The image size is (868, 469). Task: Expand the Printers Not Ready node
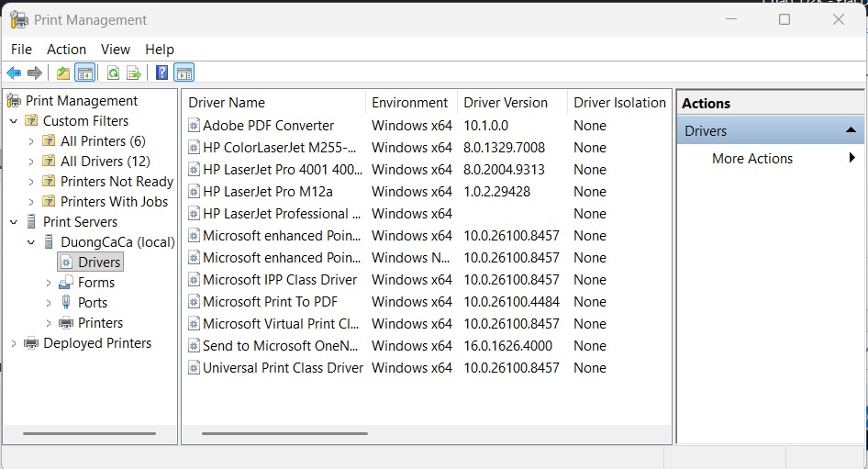tap(31, 182)
